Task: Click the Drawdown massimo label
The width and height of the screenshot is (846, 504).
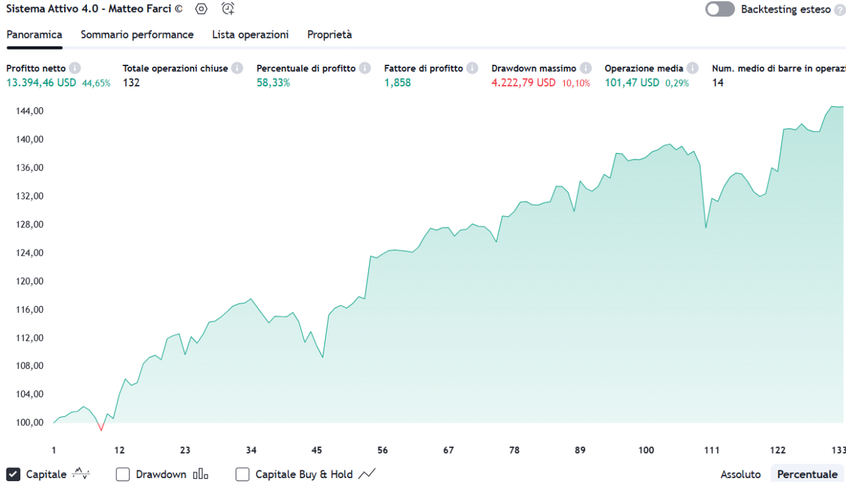Action: coord(534,68)
